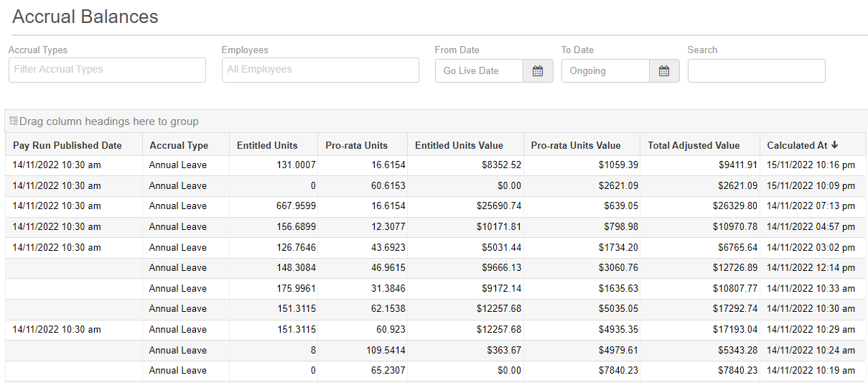Select pro-rata units value $4935.35
Screen dimensions: 868x383
click(x=618, y=329)
